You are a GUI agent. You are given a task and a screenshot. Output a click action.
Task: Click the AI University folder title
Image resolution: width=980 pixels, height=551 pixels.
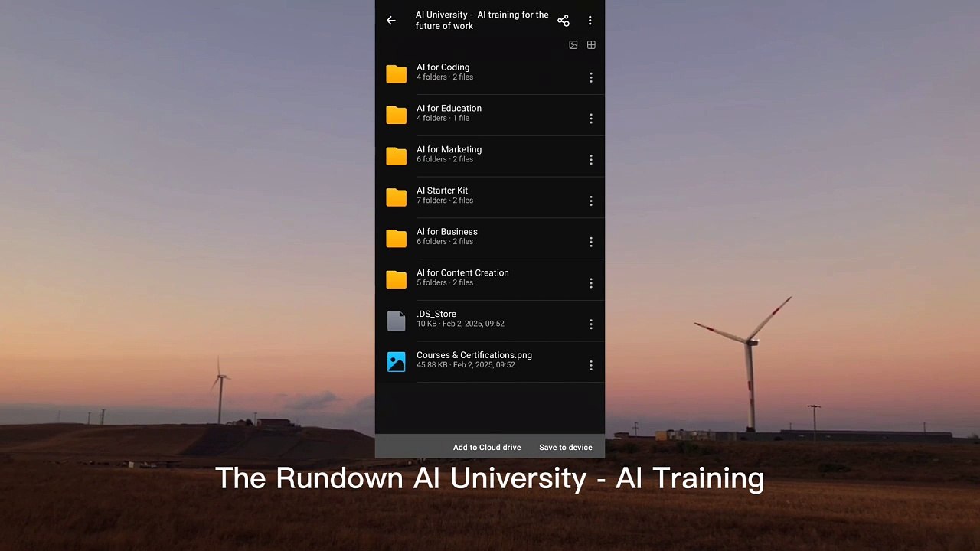click(482, 21)
